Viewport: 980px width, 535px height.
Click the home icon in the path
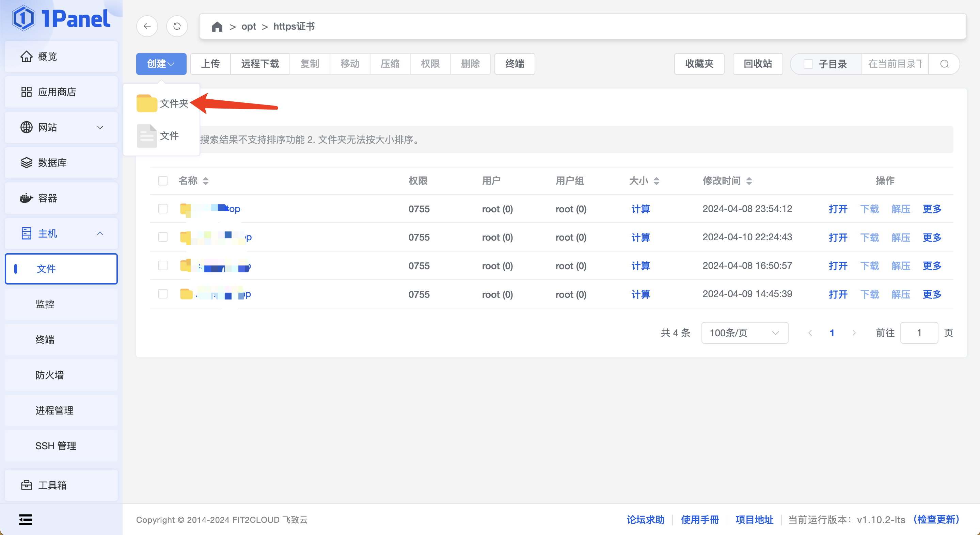tap(217, 27)
